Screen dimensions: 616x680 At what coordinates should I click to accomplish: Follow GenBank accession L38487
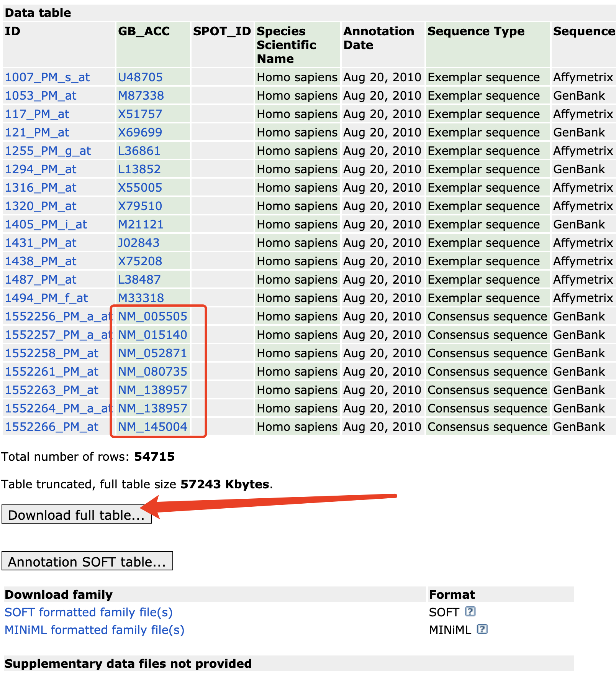139,280
